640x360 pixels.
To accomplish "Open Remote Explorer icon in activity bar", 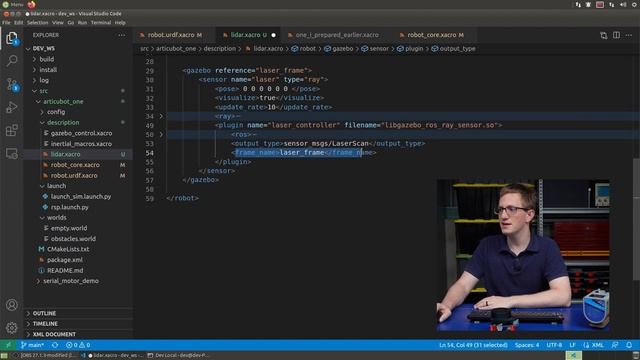I will click(x=11, y=153).
